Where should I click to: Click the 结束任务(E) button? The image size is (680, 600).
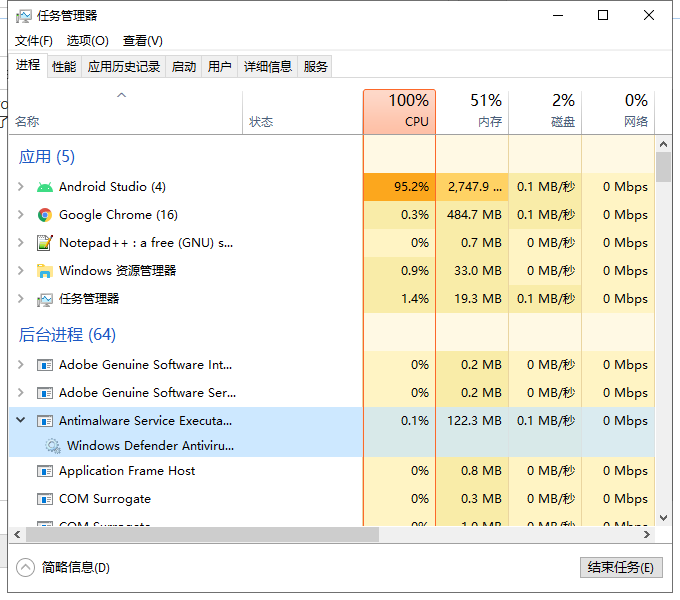pos(621,567)
